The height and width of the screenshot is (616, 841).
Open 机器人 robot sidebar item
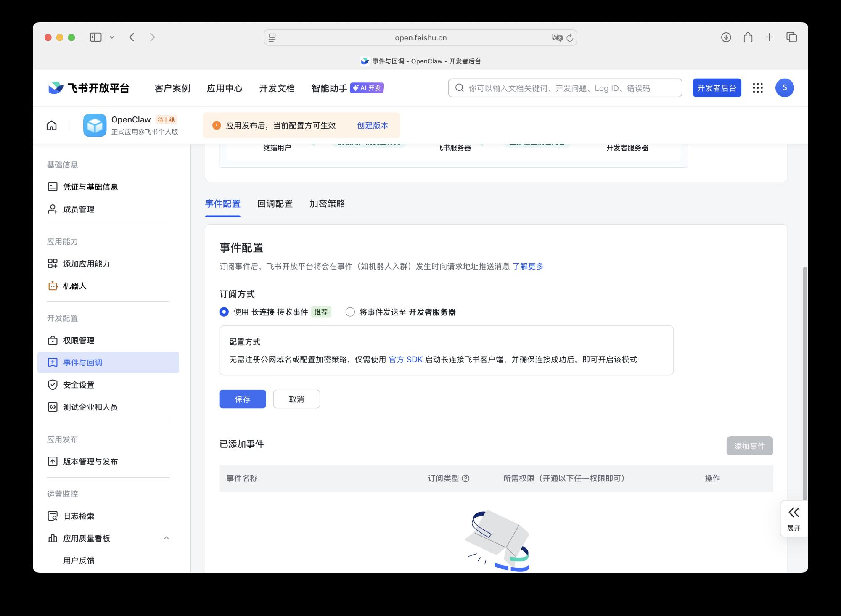click(x=75, y=286)
